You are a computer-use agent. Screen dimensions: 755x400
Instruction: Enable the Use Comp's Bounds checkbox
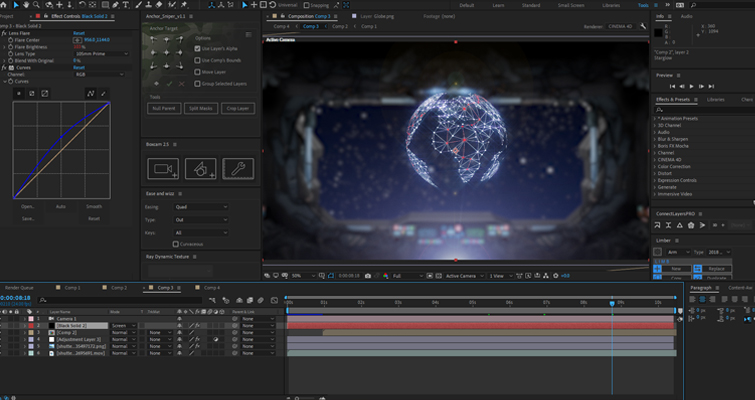click(198, 60)
